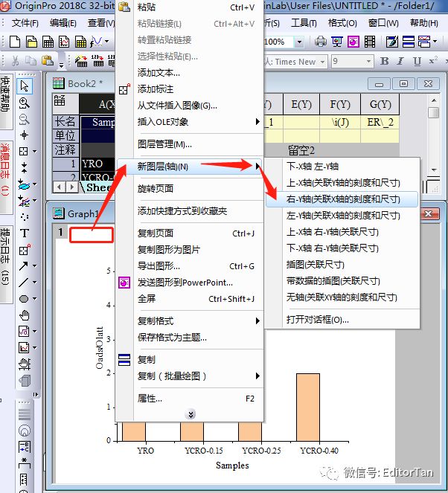
Task: Open the 快速帮助 side panel tab
Action: pos(6,102)
